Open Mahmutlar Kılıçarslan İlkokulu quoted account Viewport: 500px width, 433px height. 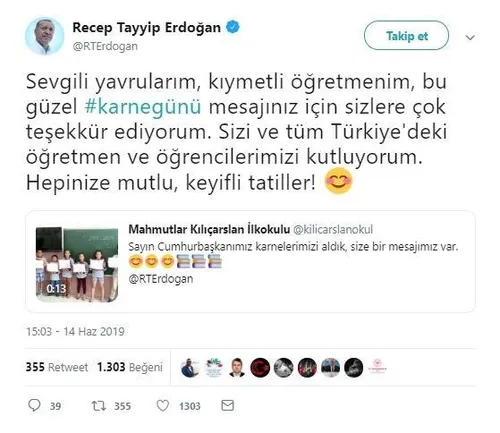coord(209,229)
